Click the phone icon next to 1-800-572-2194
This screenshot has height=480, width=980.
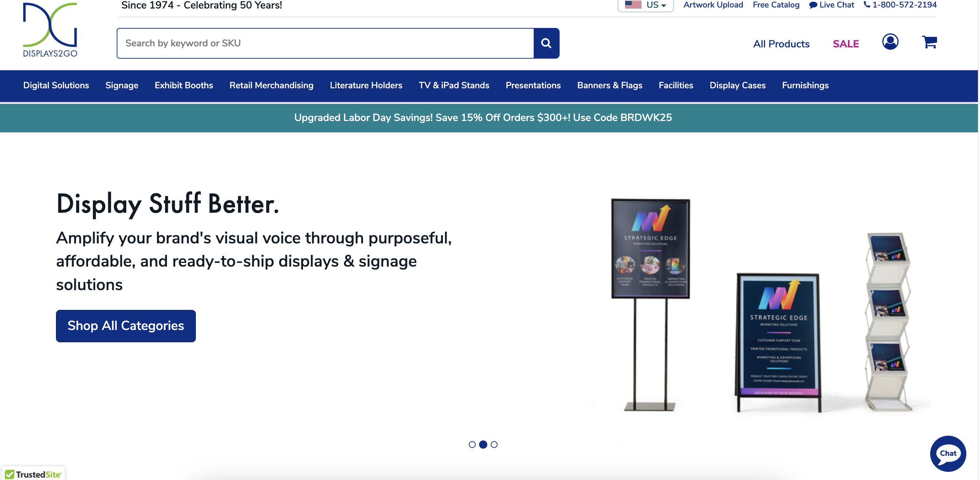pos(868,4)
